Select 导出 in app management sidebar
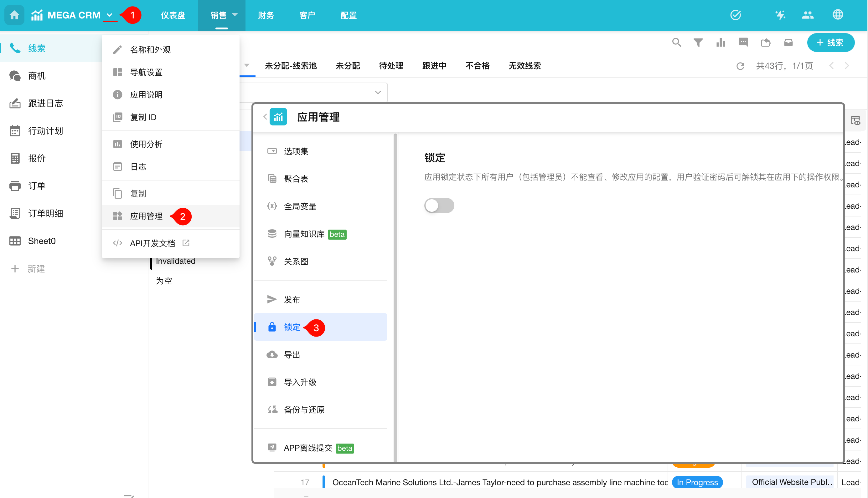The image size is (868, 498). click(292, 355)
